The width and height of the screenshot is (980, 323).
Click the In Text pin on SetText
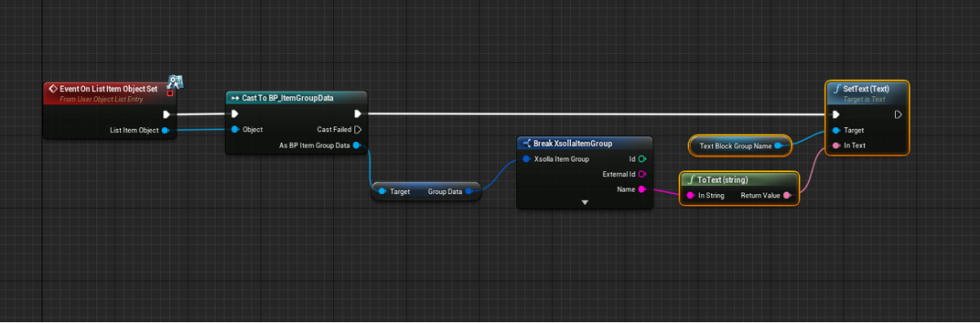coord(835,145)
